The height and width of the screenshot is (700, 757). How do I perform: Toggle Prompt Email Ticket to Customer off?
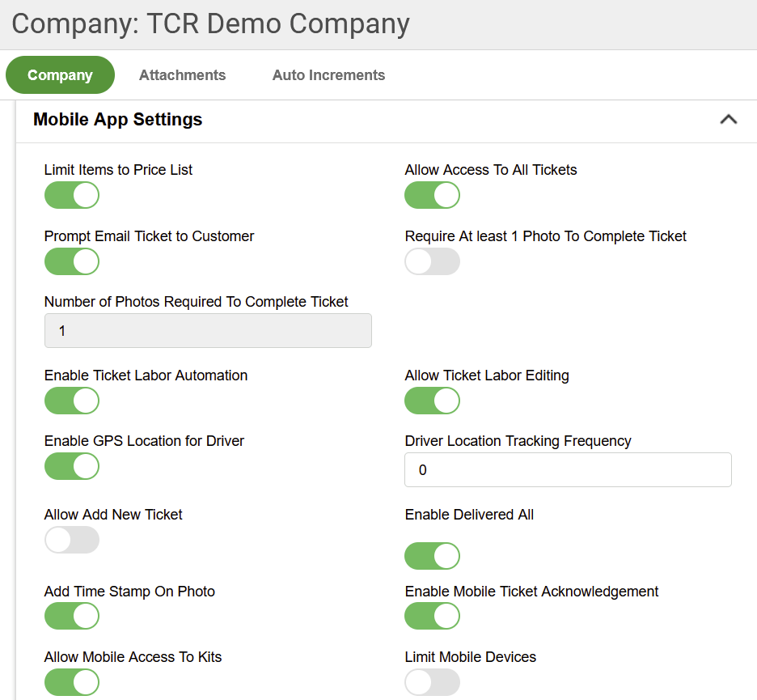click(72, 261)
